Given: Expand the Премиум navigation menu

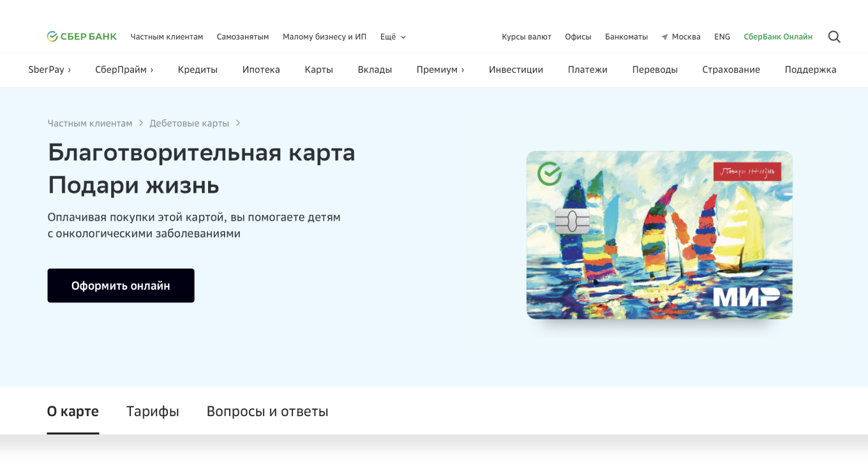Looking at the screenshot, I should coord(440,70).
